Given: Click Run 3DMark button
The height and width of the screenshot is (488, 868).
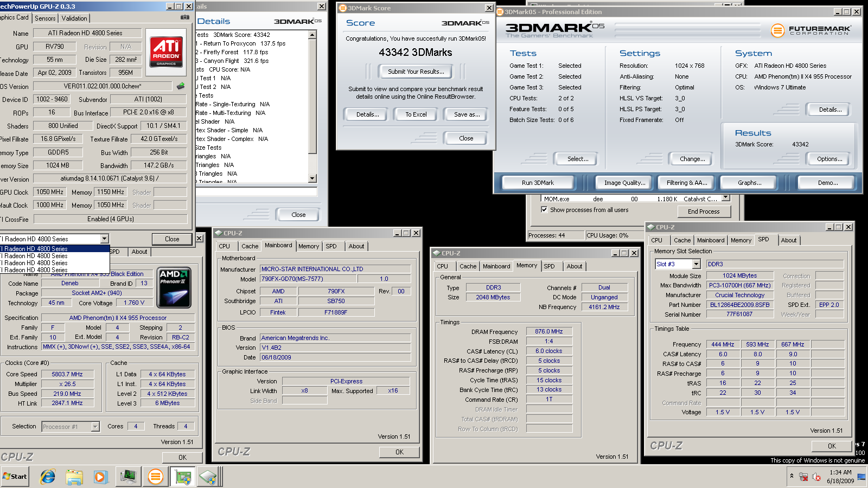Looking at the screenshot, I should [x=538, y=183].
